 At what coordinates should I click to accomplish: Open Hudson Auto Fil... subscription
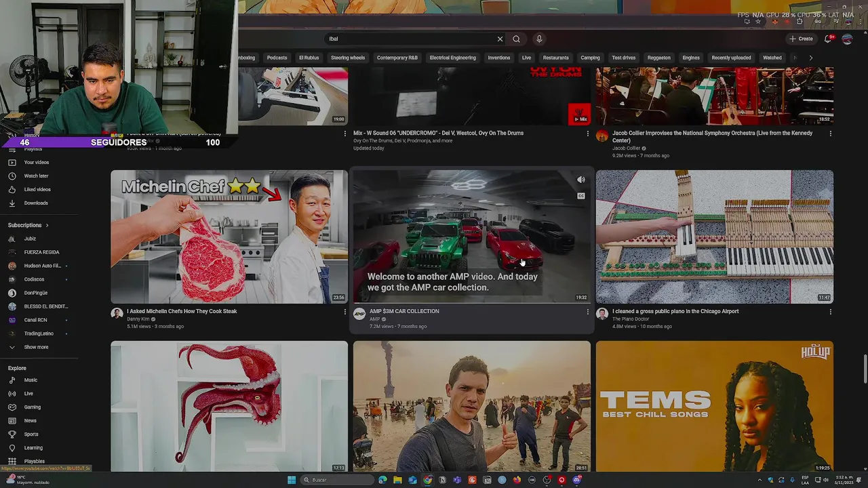[42, 266]
